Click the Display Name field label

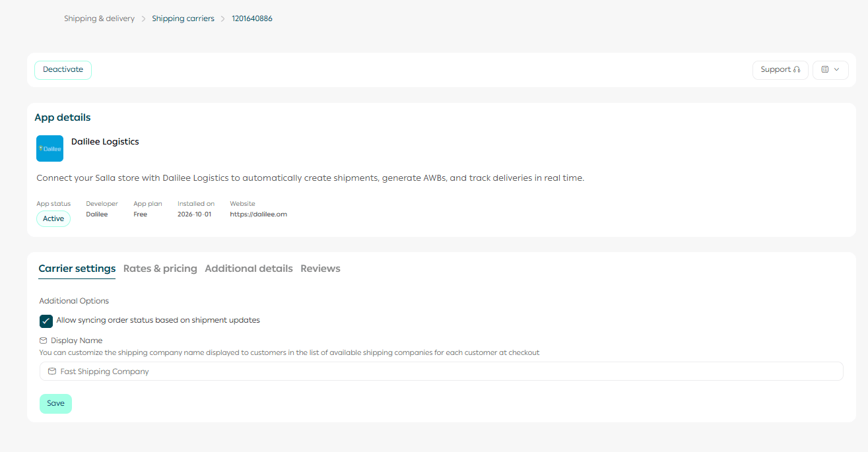(x=77, y=340)
